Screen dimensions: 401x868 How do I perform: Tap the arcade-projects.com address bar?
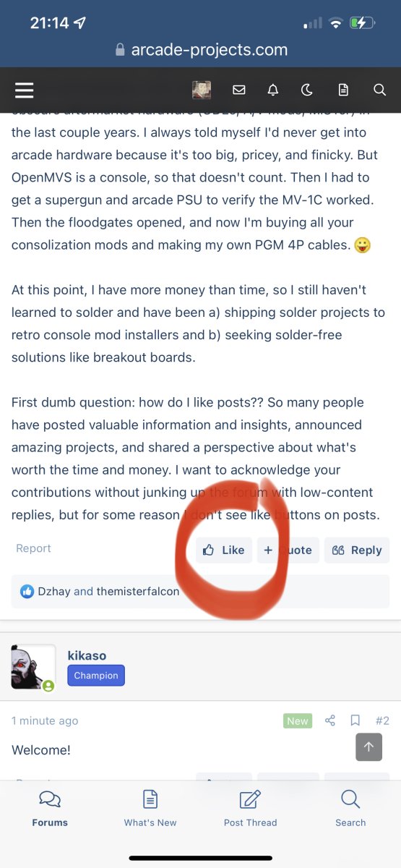(x=201, y=50)
